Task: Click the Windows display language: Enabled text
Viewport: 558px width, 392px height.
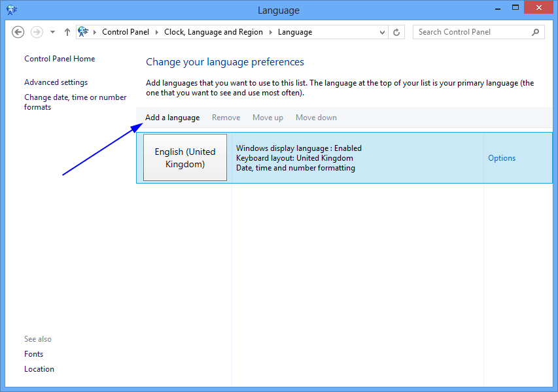Action: 298,148
